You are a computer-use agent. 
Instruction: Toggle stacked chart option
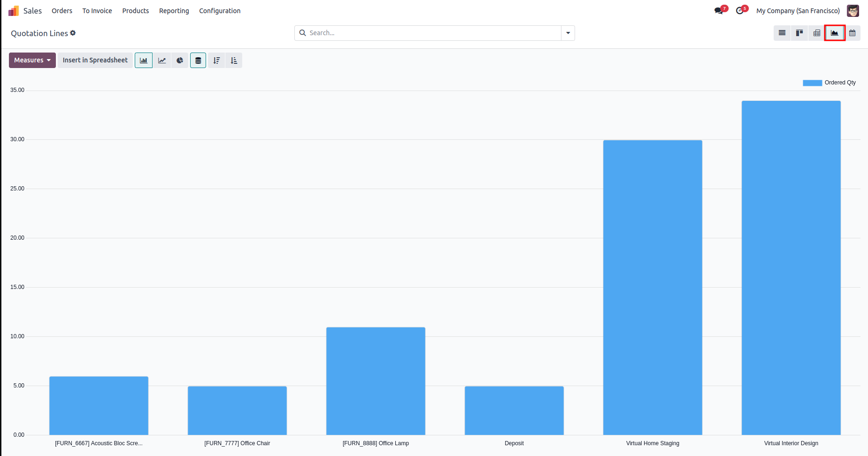(x=198, y=61)
